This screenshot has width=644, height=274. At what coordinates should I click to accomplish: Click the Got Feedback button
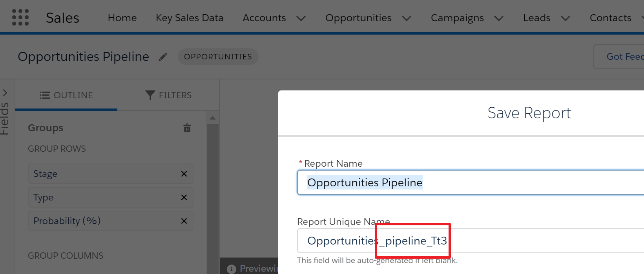click(x=624, y=57)
